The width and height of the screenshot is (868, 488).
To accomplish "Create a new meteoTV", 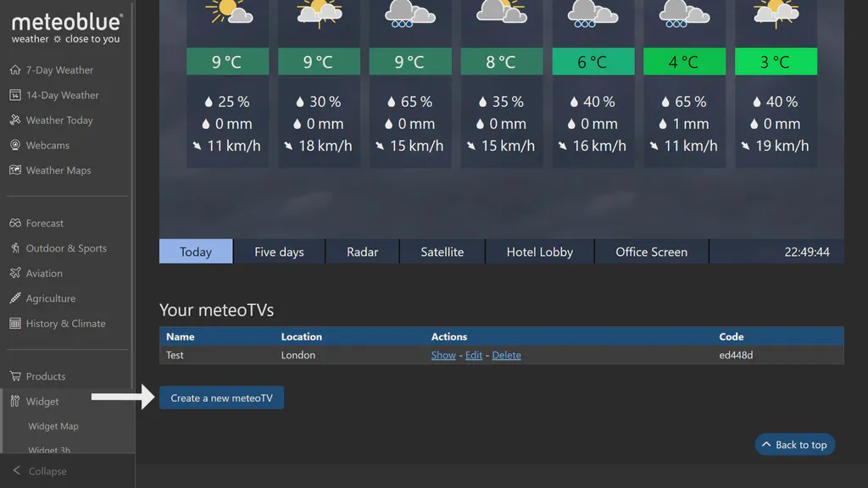I will pos(221,397).
